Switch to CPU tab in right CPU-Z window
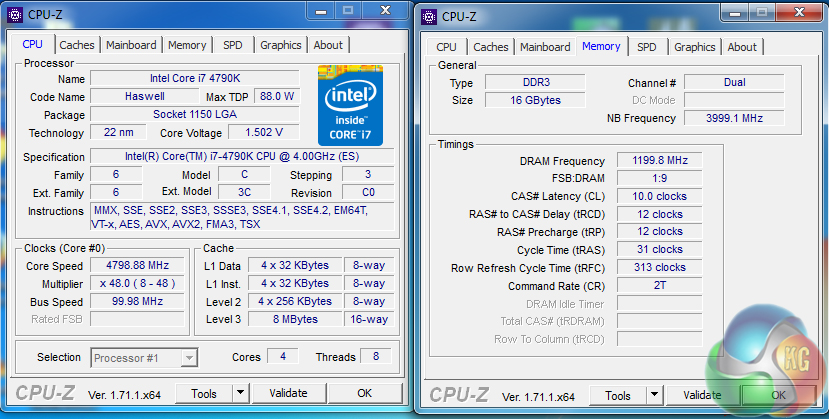Viewport: 829px width, 419px height. (446, 46)
